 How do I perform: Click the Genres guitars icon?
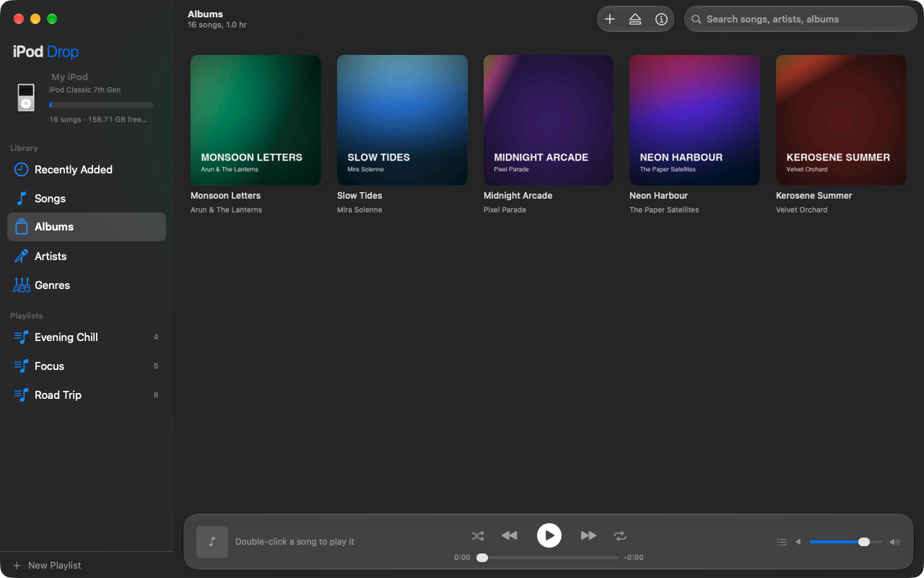(x=22, y=285)
